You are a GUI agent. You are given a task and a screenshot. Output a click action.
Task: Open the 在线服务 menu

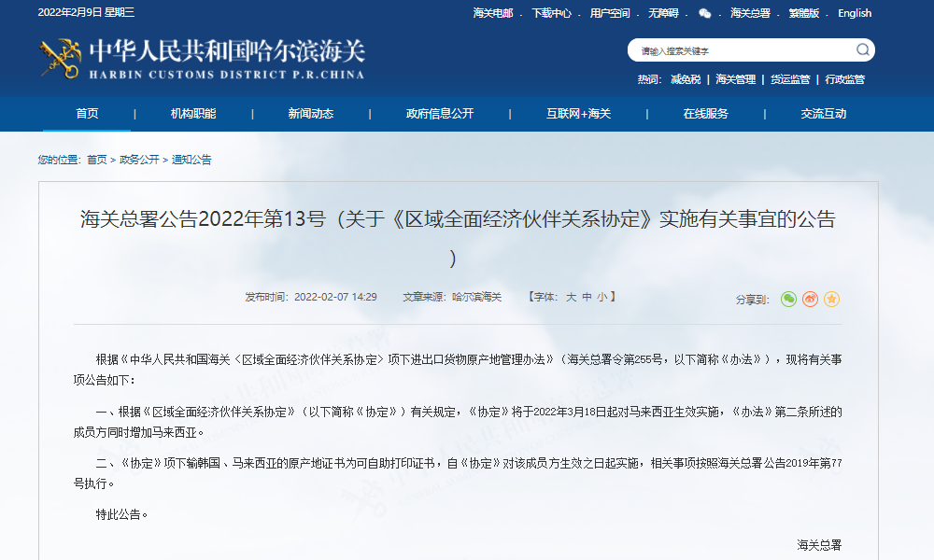pyautogui.click(x=706, y=113)
